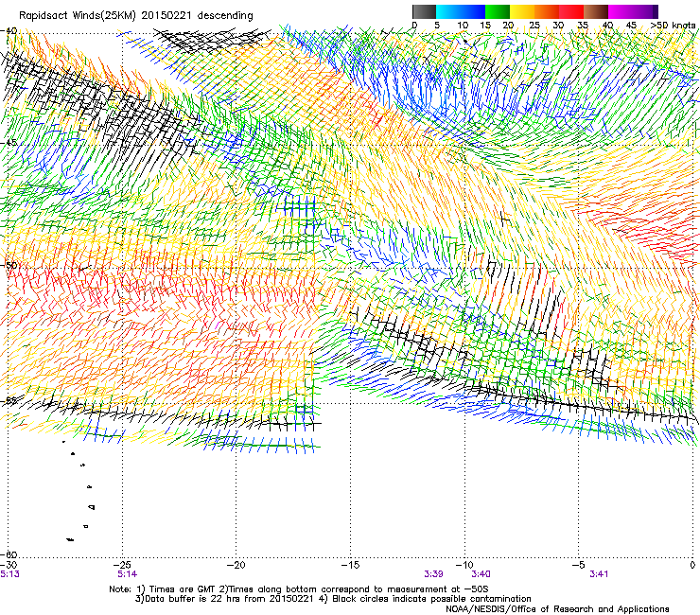The image size is (700, 615).
Task: Click the brown 35–40 knots legend swatch
Action: (x=596, y=11)
